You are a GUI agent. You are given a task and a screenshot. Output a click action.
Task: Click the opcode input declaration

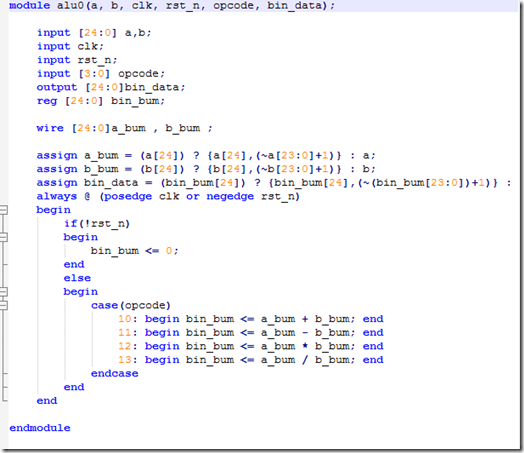101,73
